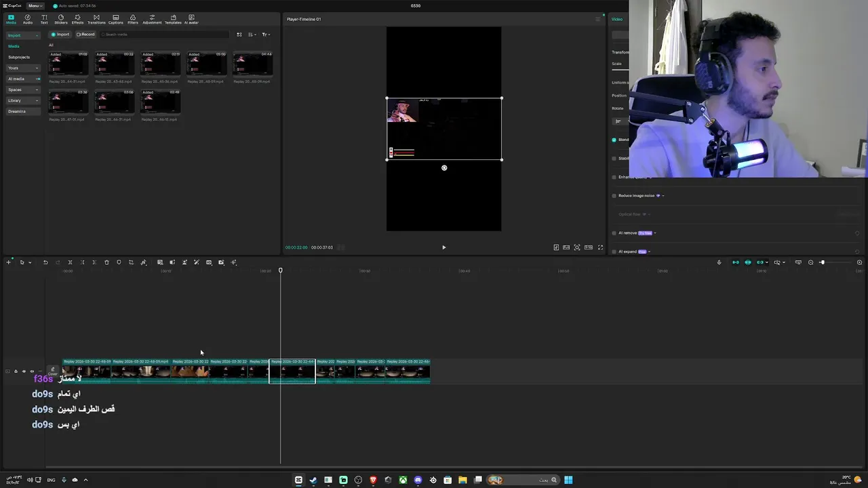Viewport: 868px width, 488px height.
Task: Select the media clip lasting 04:44
Action: tap(253, 66)
